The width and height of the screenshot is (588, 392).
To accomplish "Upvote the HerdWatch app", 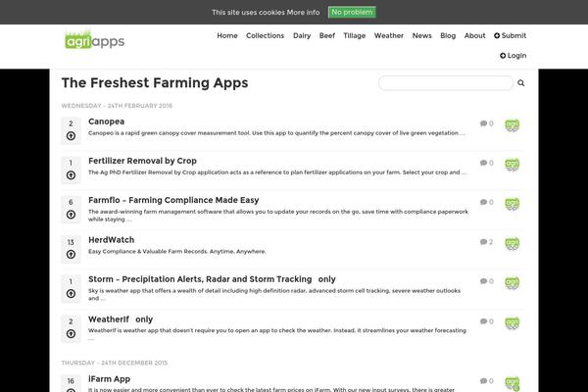I will [x=71, y=255].
